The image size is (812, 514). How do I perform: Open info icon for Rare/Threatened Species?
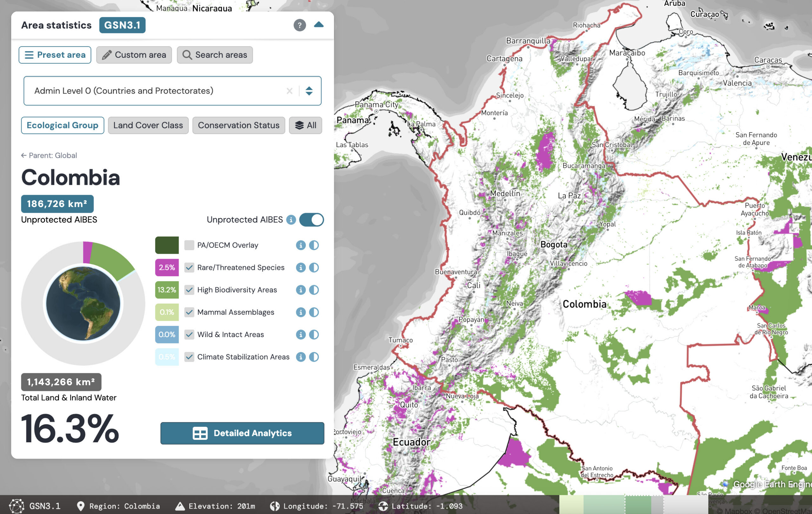(300, 268)
